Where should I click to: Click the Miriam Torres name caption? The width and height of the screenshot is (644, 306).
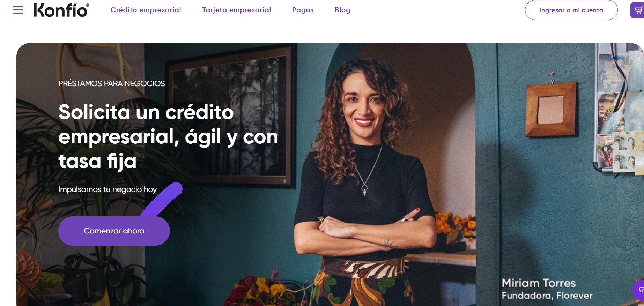pyautogui.click(x=539, y=283)
